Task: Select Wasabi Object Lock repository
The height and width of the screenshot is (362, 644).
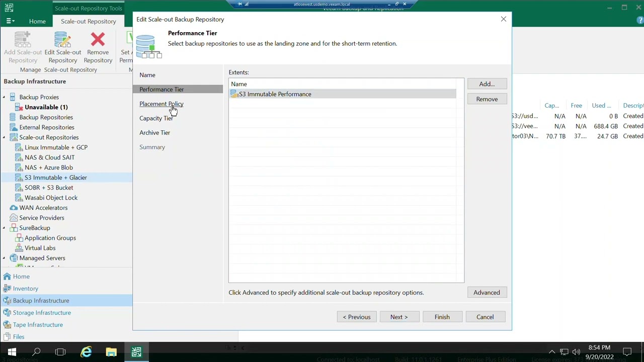Action: (x=51, y=198)
